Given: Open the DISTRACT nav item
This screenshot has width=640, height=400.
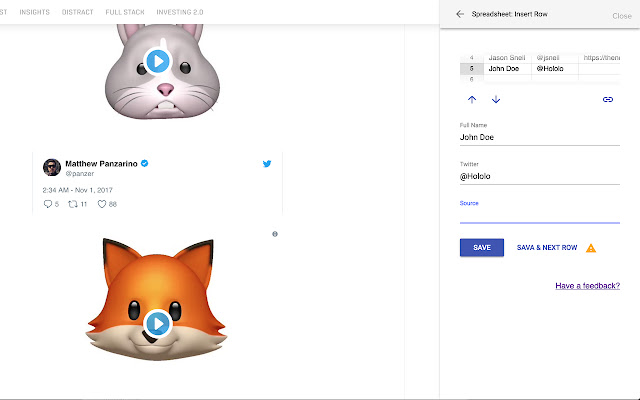Looking at the screenshot, I should (78, 12).
